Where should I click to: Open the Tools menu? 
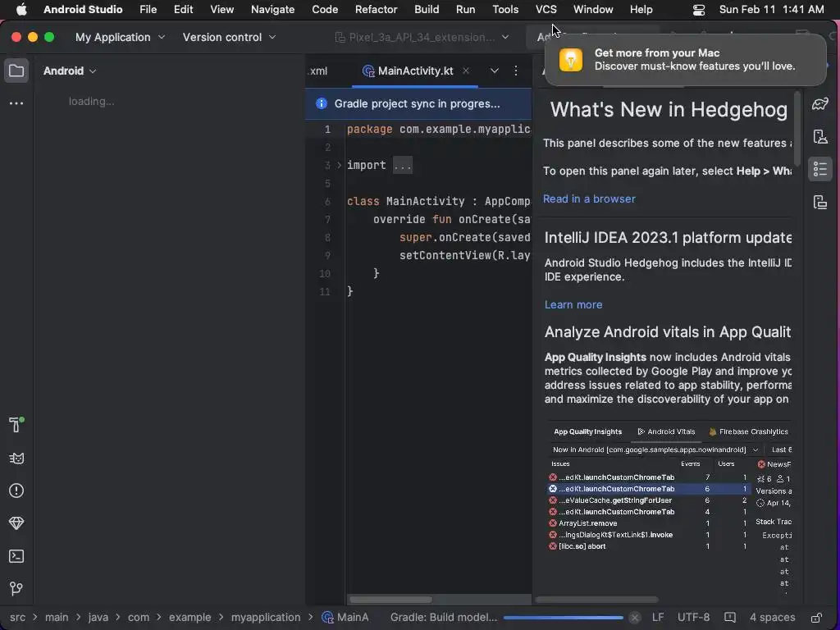click(505, 9)
